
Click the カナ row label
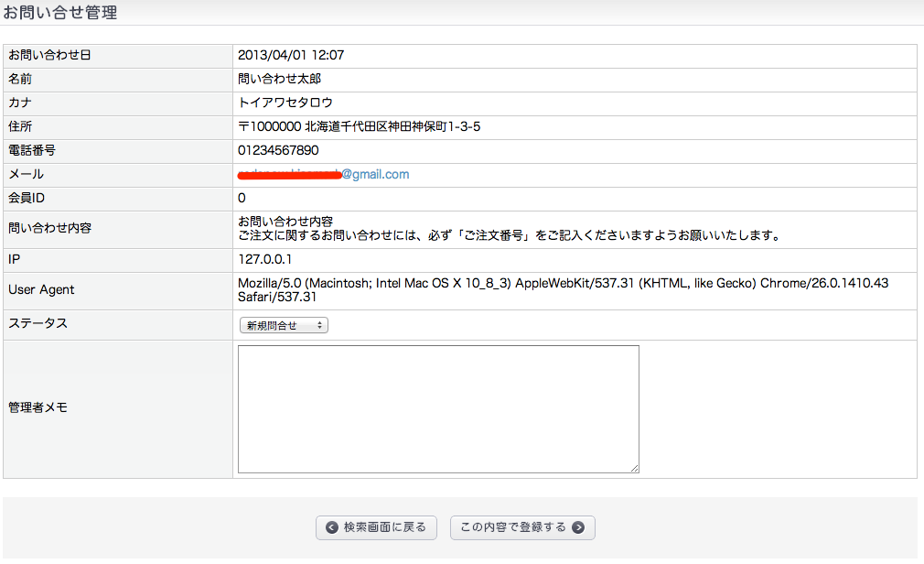20,103
